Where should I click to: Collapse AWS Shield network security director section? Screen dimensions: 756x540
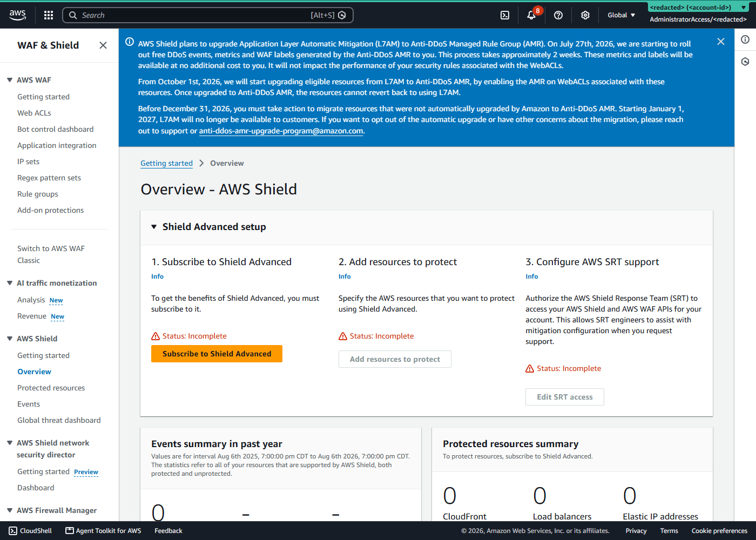10,443
